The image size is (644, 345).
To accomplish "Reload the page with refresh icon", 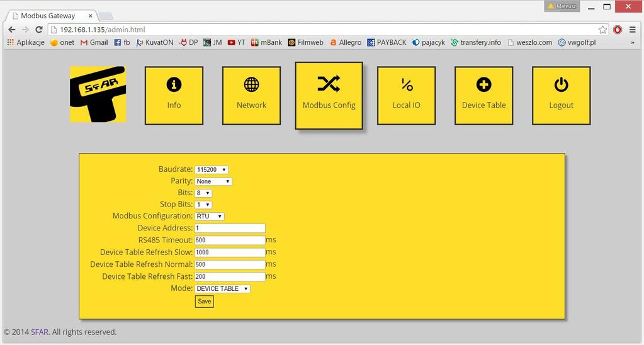I will [x=39, y=30].
